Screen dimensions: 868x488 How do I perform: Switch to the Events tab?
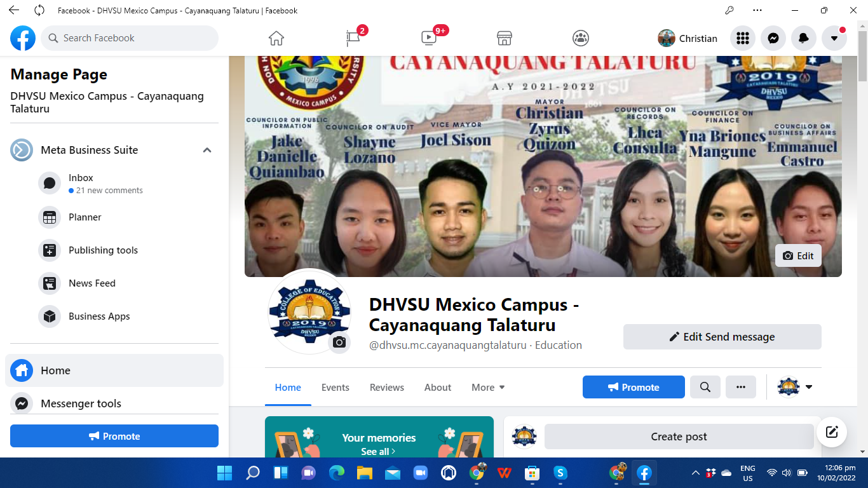point(336,387)
